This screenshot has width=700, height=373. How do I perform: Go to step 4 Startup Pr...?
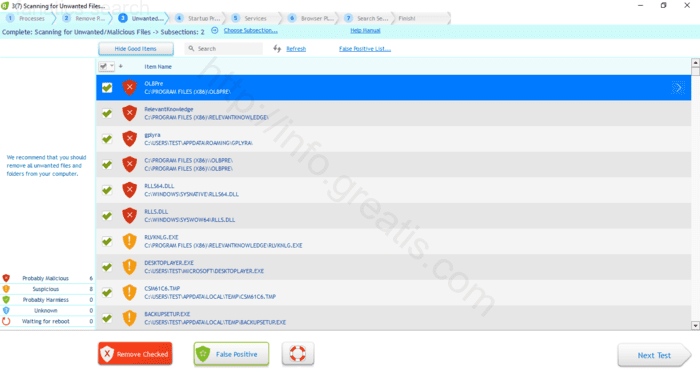click(x=199, y=18)
